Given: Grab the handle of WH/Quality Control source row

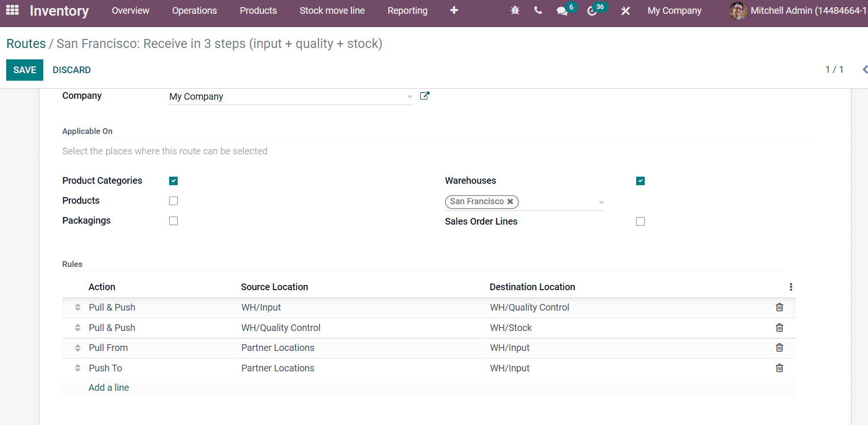Looking at the screenshot, I should [x=77, y=328].
